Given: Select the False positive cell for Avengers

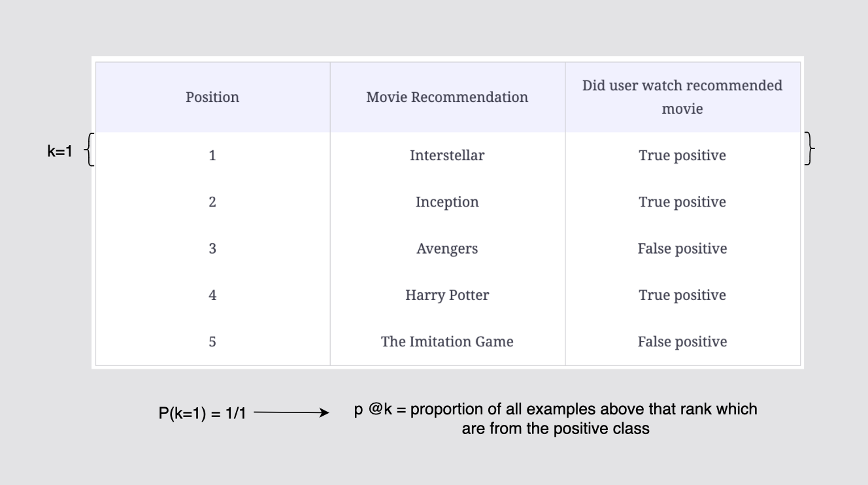Looking at the screenshot, I should (682, 249).
